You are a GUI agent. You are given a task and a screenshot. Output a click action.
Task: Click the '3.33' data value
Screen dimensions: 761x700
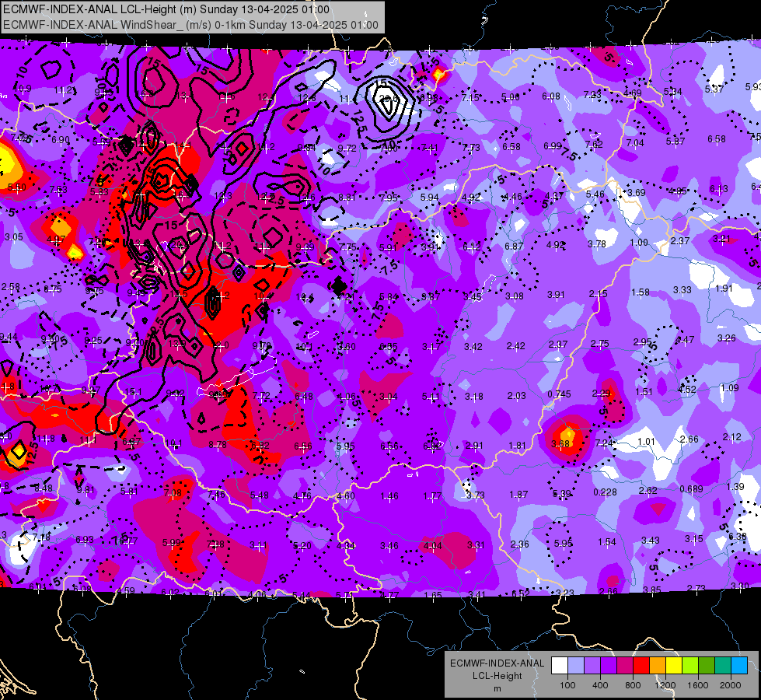(x=682, y=290)
